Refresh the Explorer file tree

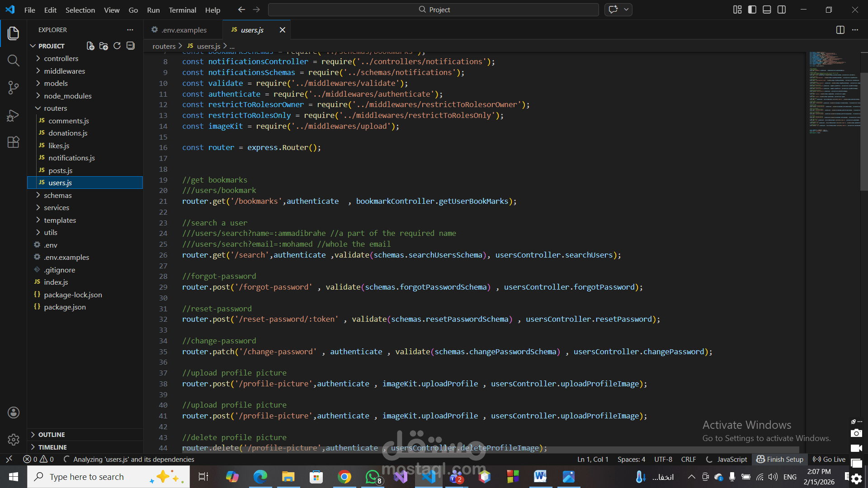[117, 46]
